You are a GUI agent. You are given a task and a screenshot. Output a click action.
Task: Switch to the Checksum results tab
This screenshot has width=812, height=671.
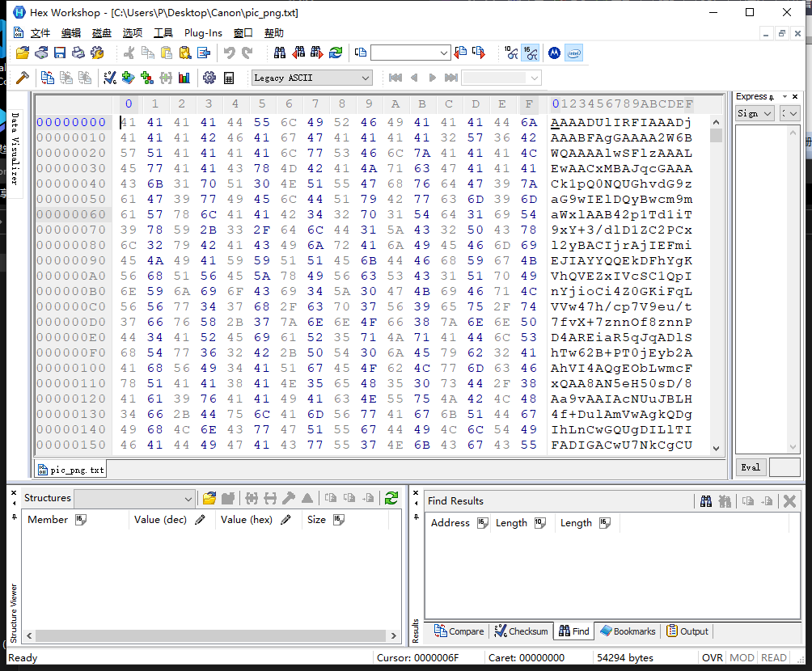tap(521, 631)
